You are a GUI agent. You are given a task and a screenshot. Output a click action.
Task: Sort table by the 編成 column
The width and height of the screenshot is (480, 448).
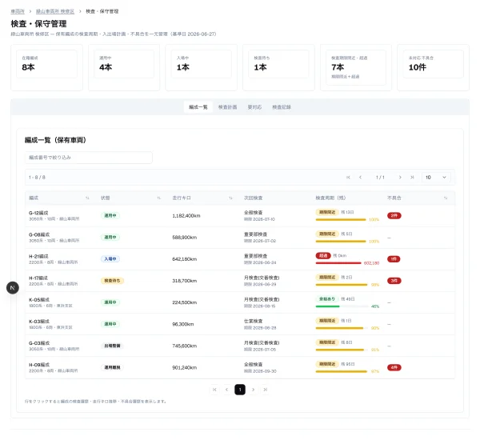click(87, 198)
